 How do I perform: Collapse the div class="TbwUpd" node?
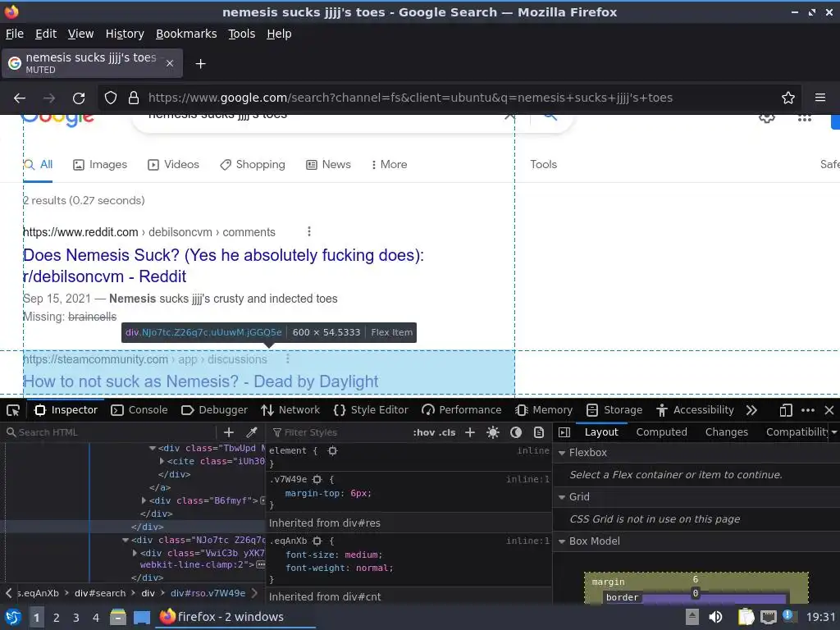point(153,449)
